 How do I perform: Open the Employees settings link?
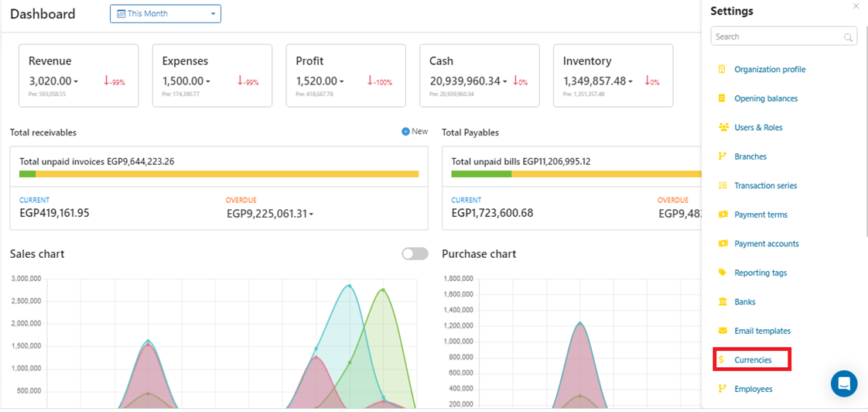(753, 389)
